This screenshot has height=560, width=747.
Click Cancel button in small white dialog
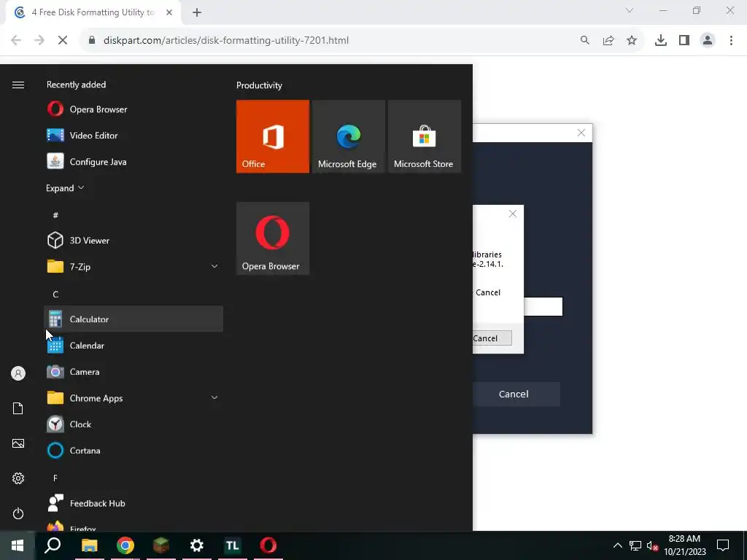[x=492, y=338]
